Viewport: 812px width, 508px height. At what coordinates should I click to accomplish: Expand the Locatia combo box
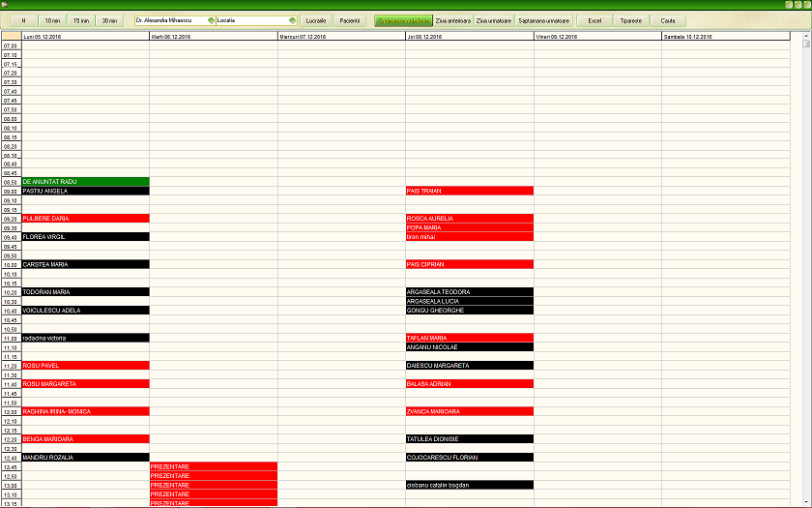(x=253, y=20)
